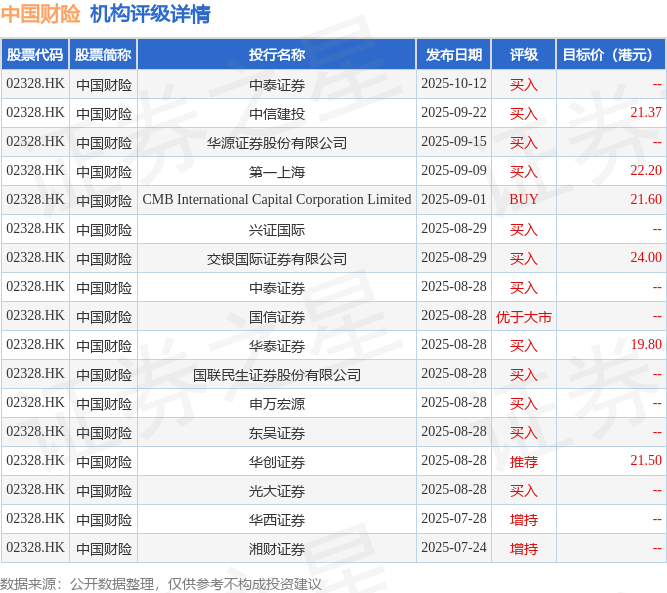667x593 pixels.
Task: Click stock code in 中信建投 row
Action: coord(35,112)
